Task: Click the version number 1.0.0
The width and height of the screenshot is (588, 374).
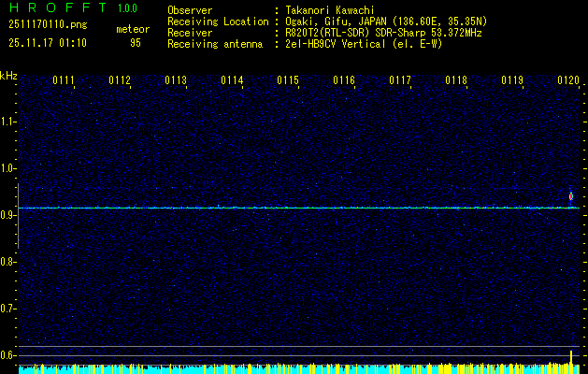Action: click(x=127, y=8)
